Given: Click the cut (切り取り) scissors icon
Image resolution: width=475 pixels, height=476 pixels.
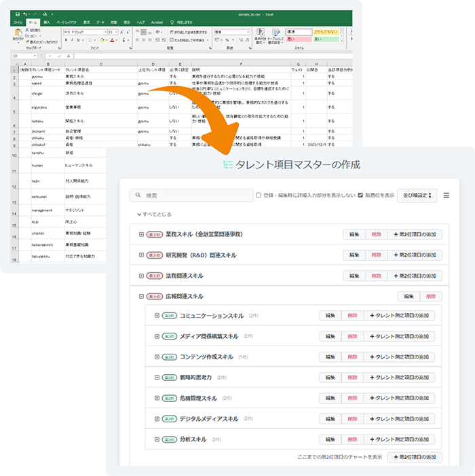Looking at the screenshot, I should point(27,30).
